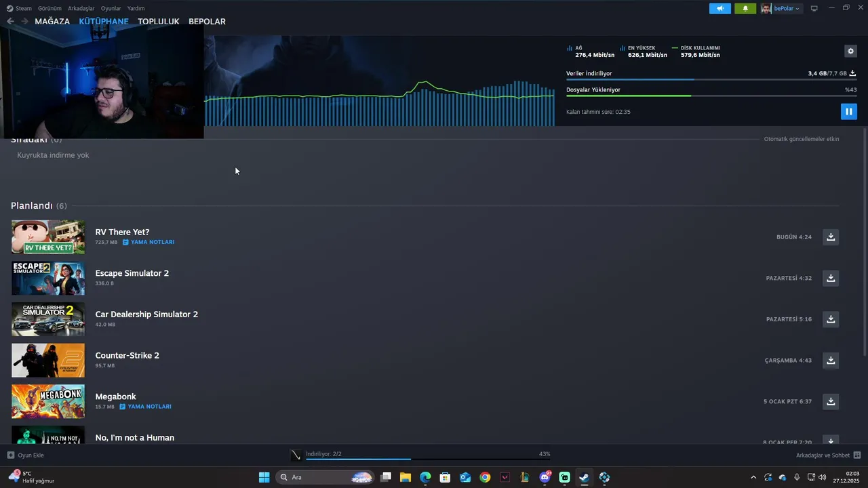
Task: Open the green notifications bell
Action: (745, 8)
